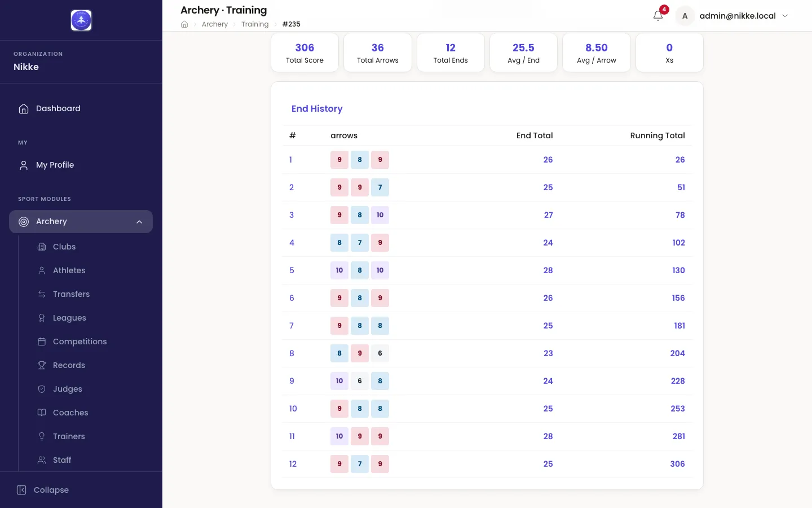Click running total 306 in row 12
812x508 pixels.
point(677,464)
